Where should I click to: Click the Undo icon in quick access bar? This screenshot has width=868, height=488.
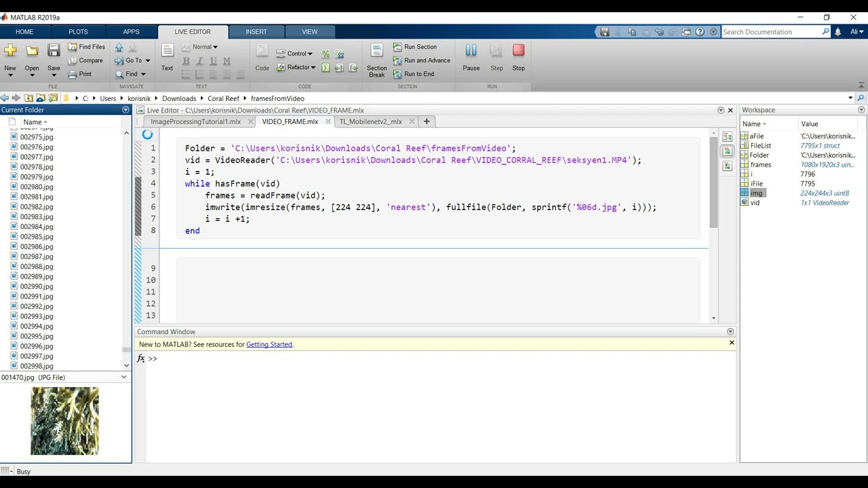pos(658,32)
